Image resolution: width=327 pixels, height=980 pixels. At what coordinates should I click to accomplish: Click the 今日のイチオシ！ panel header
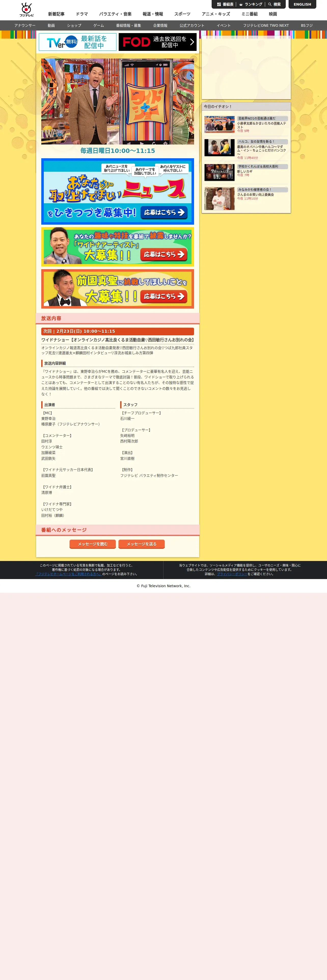(x=246, y=107)
